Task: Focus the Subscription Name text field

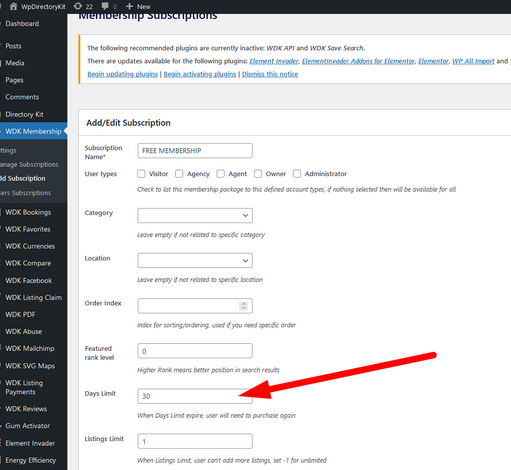Action: point(195,151)
